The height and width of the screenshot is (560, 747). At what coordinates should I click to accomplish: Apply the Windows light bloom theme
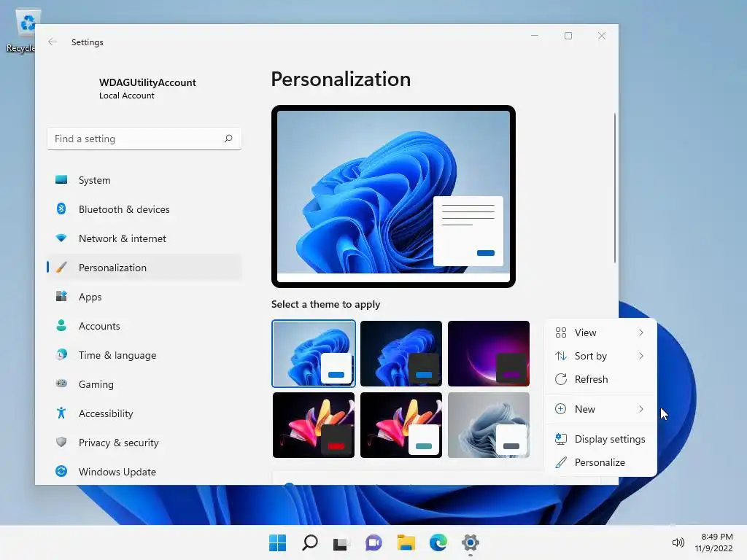coord(314,354)
